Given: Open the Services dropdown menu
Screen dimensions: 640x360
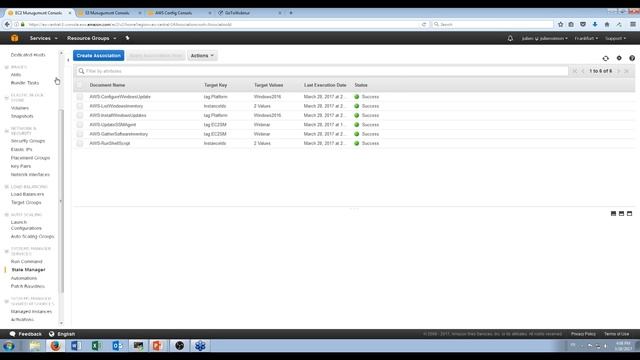Looking at the screenshot, I should pyautogui.click(x=43, y=38).
